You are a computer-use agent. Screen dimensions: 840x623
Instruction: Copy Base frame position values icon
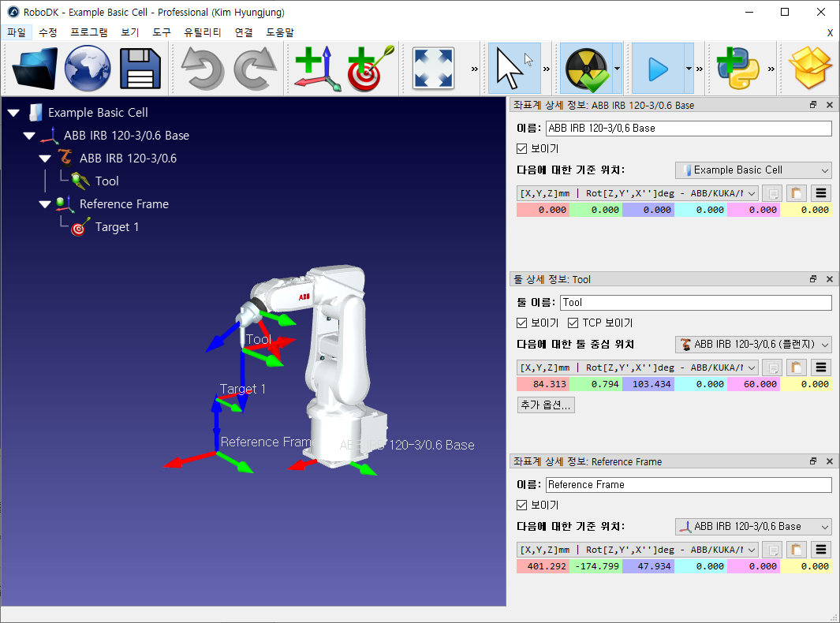[772, 193]
